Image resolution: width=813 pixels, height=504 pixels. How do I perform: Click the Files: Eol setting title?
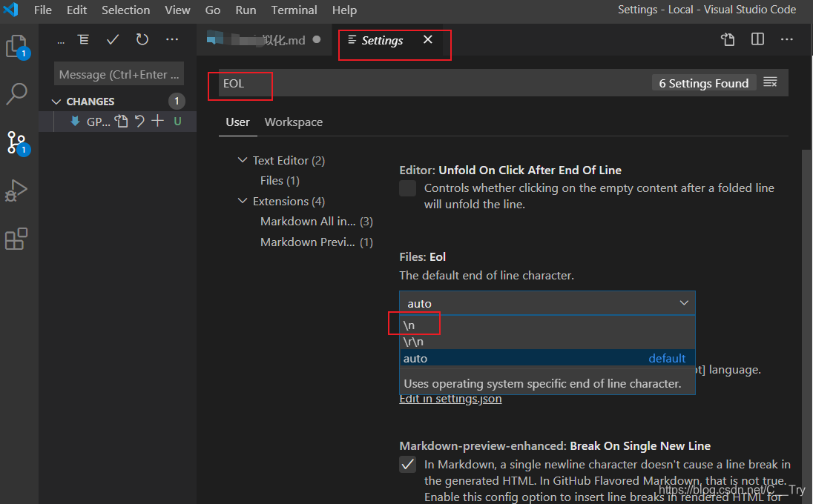tap(422, 257)
